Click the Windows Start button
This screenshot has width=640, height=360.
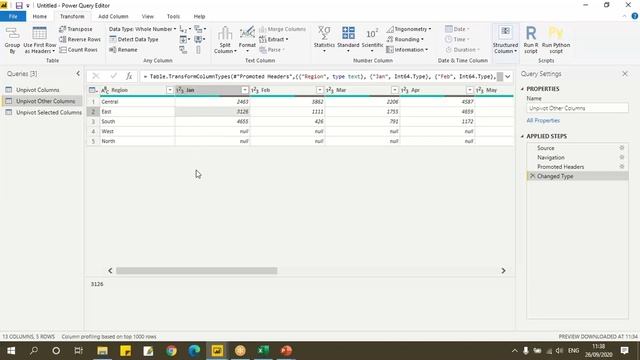coord(11,350)
